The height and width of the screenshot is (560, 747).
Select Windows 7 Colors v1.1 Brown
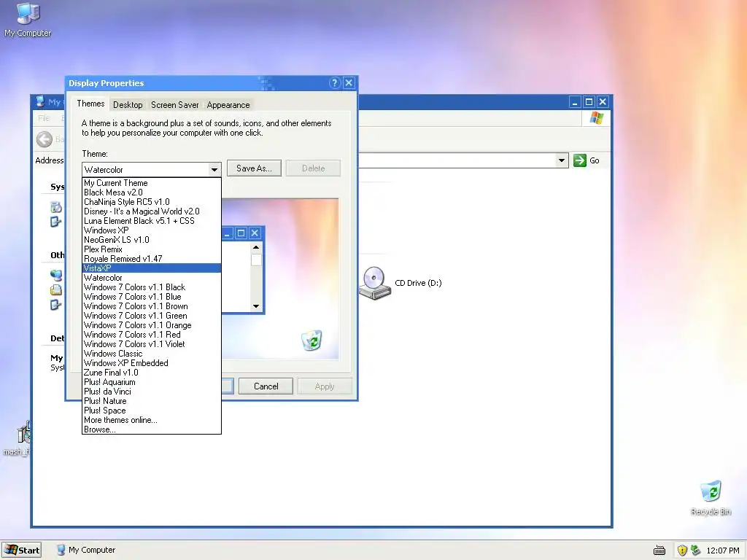tap(152, 306)
